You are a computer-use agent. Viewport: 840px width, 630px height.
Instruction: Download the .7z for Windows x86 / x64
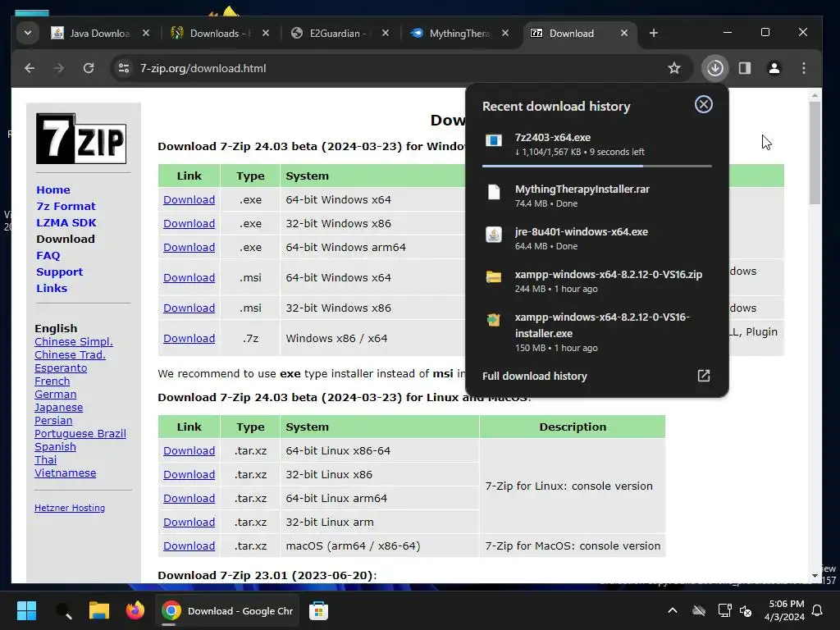point(189,339)
